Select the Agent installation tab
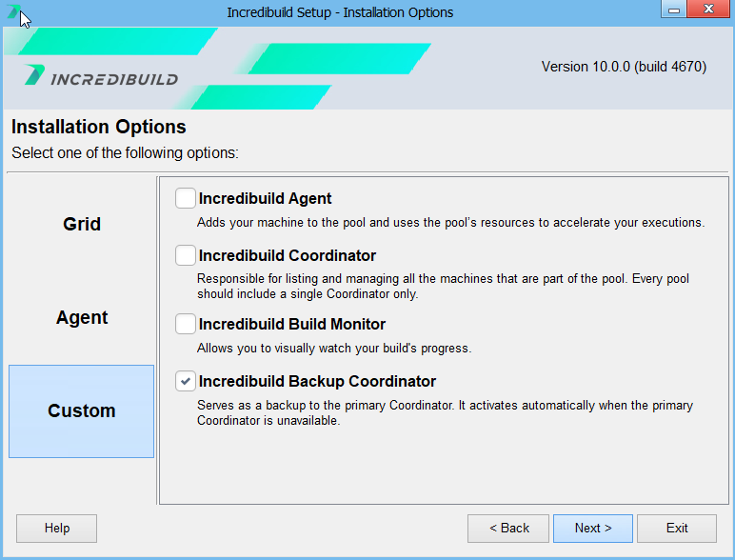 [82, 318]
